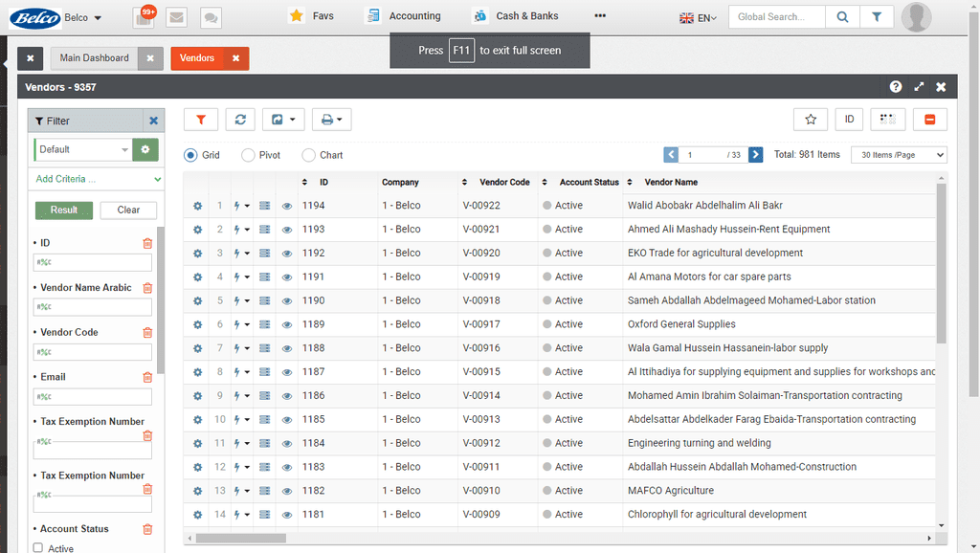Open the mail envelope icon
Image resolution: width=980 pixels, height=553 pixels.
(x=177, y=17)
